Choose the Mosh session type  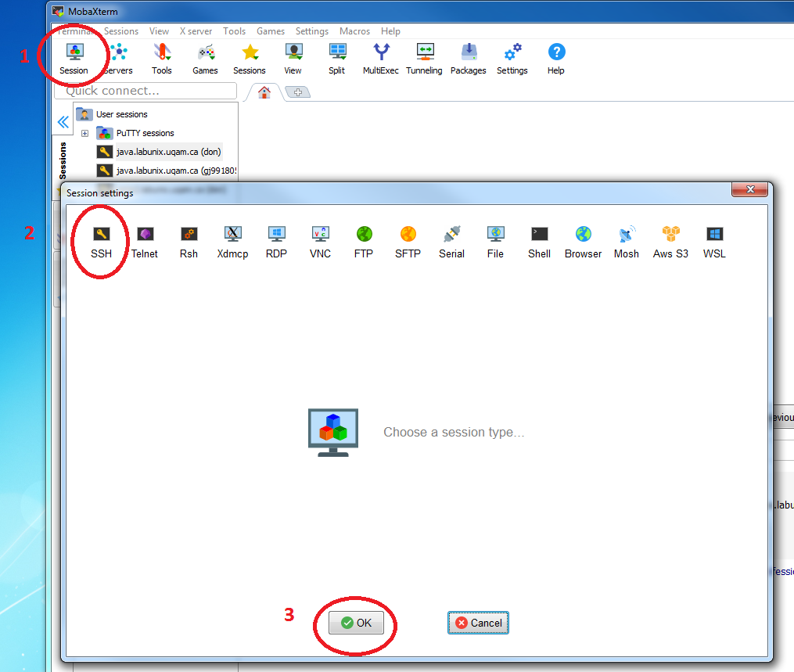point(627,242)
